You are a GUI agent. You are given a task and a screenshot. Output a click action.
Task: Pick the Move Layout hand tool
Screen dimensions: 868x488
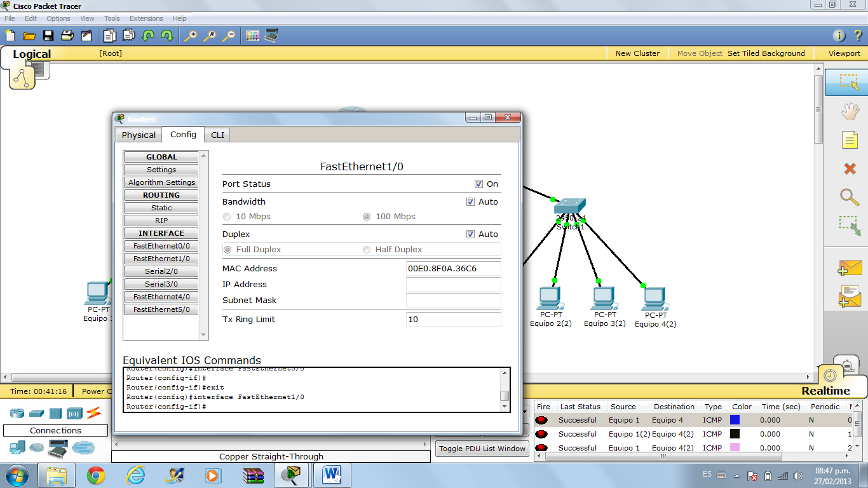[x=850, y=112]
